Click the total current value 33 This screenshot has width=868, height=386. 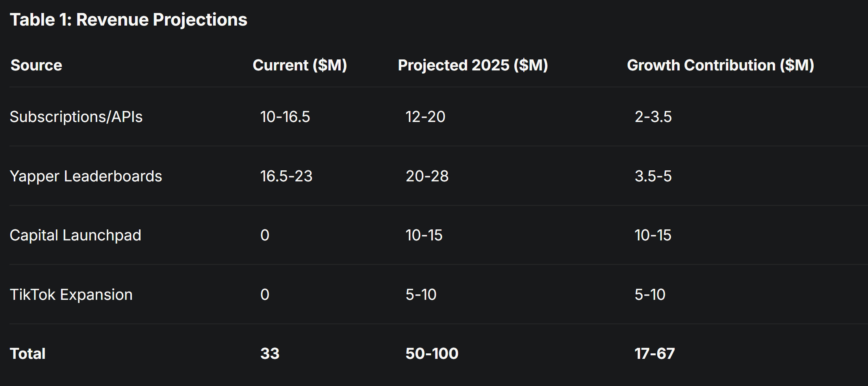tap(270, 354)
